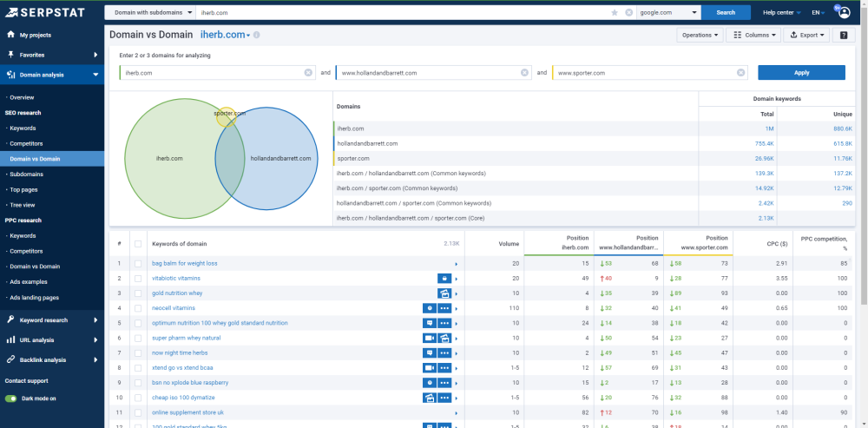Image resolution: width=868 pixels, height=428 pixels.
Task: Click the Search button
Action: [x=726, y=12]
